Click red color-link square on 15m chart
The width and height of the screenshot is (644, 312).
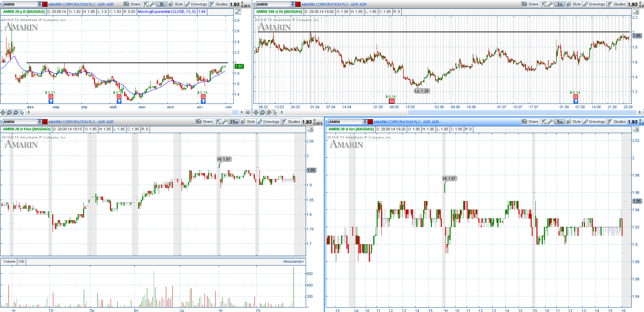click(x=45, y=122)
